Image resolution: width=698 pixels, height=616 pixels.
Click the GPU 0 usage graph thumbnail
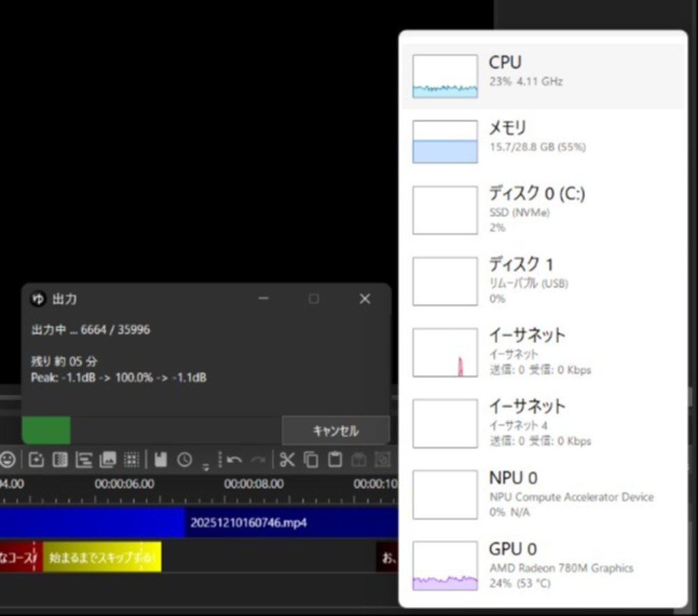pyautogui.click(x=445, y=566)
